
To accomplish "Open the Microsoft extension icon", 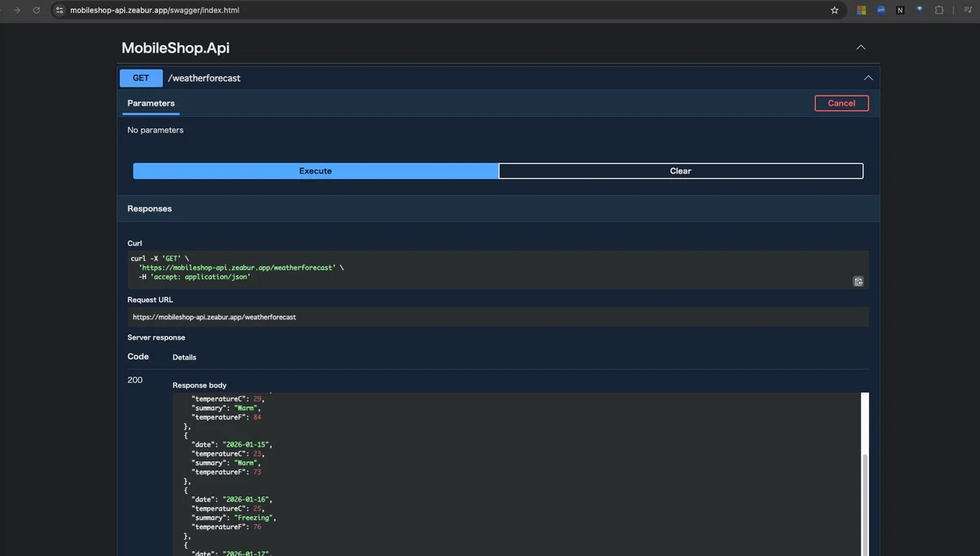I will click(861, 11).
